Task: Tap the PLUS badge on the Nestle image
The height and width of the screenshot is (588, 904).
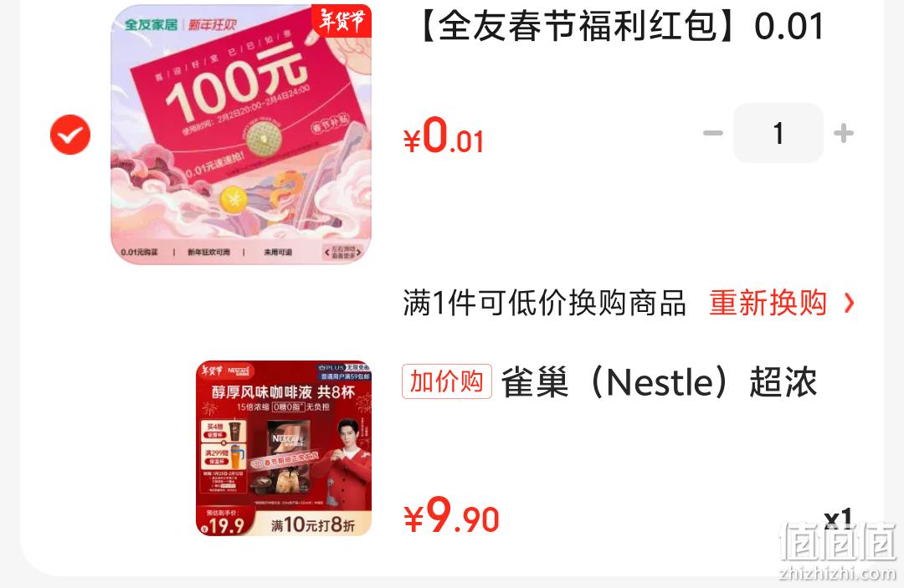Action: click(343, 371)
